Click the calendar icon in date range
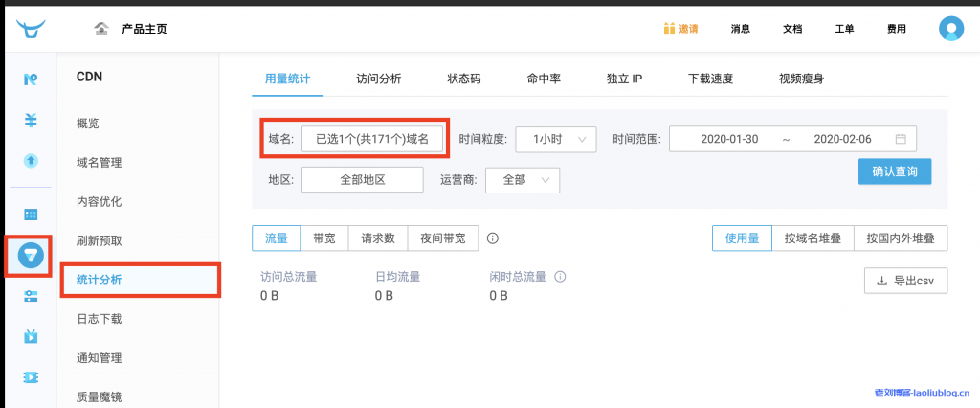980x408 pixels. (900, 139)
